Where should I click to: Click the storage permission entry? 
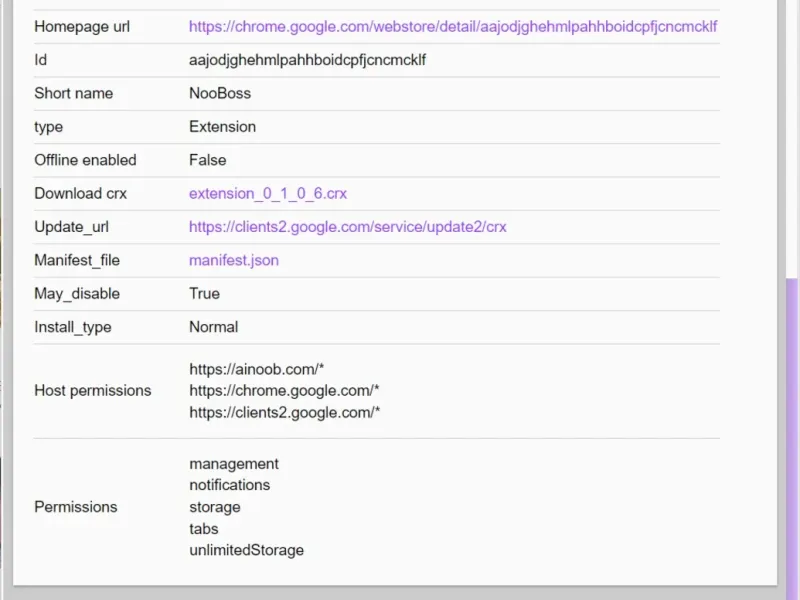(x=214, y=507)
